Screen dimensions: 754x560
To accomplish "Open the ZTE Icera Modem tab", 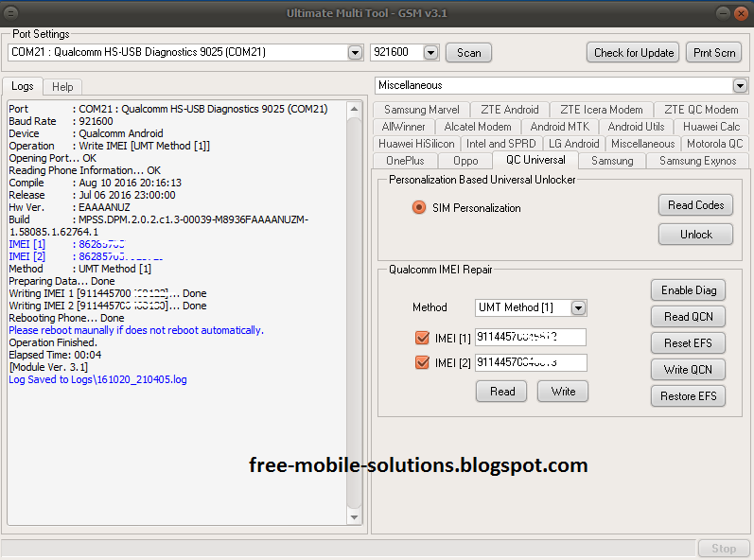I will tap(601, 110).
